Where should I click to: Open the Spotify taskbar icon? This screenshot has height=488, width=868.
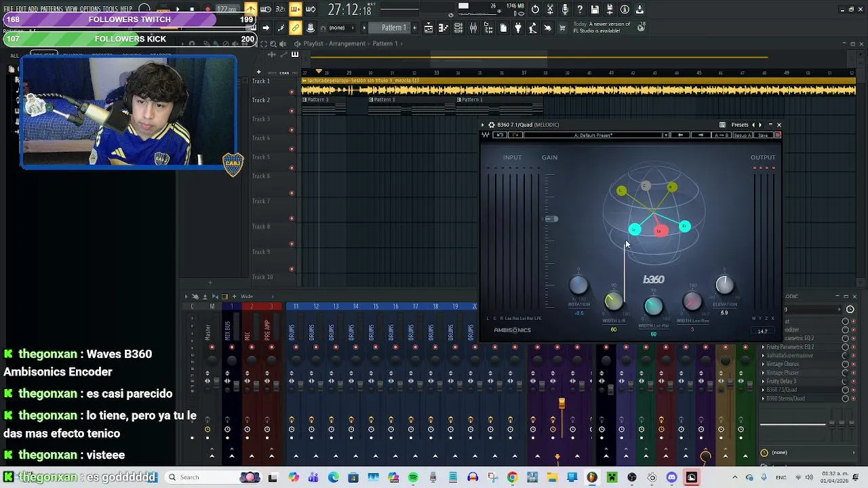pos(413,477)
